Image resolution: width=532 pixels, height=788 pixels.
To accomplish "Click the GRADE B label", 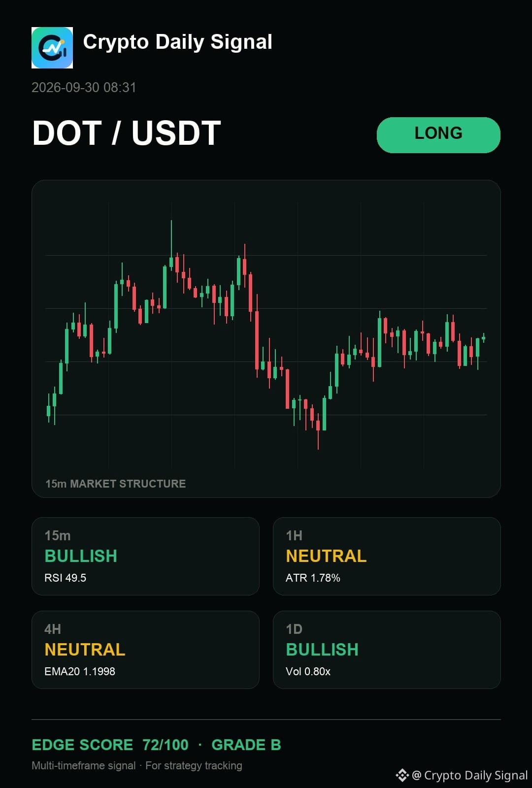I will pos(246,745).
